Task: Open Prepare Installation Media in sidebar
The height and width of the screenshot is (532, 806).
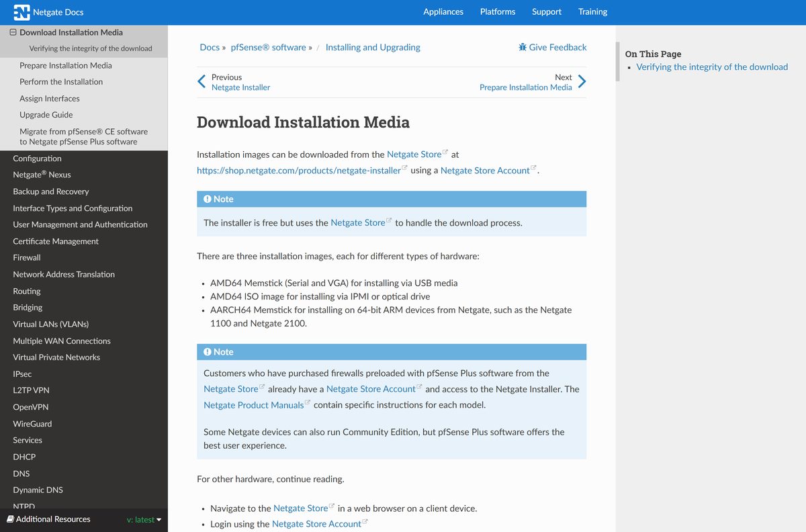Action: pos(66,65)
